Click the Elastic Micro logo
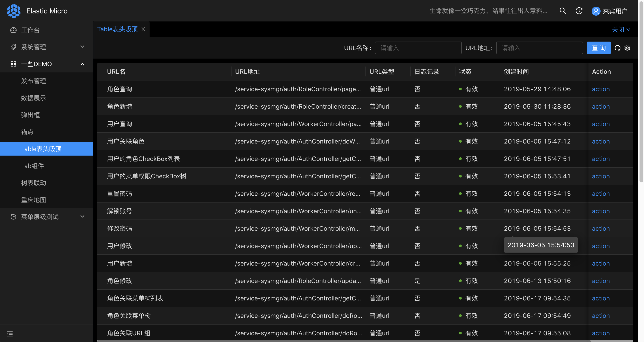The image size is (644, 342). [x=14, y=11]
